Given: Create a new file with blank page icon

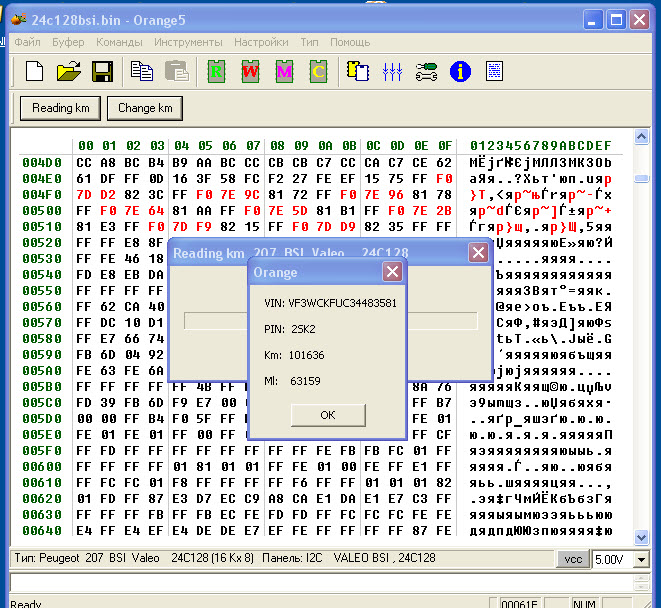Looking at the screenshot, I should 34,71.
